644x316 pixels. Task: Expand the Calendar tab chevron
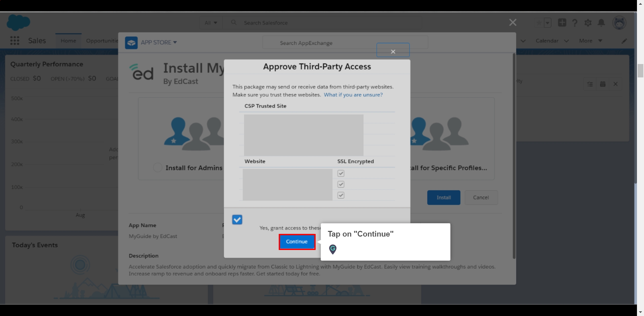567,41
